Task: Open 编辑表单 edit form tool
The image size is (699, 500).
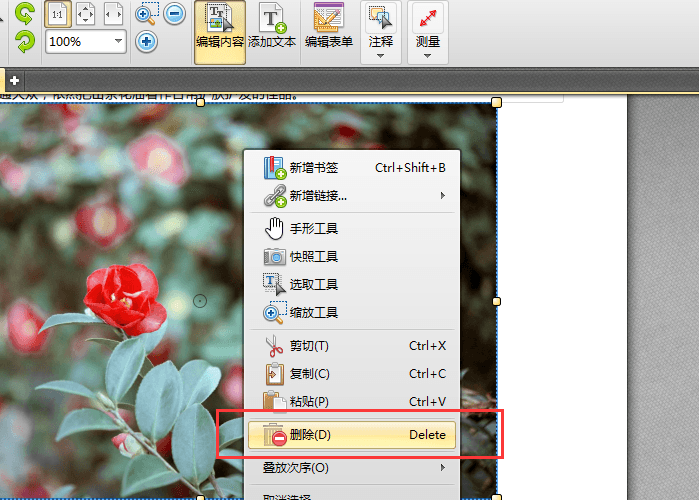Action: [329, 27]
